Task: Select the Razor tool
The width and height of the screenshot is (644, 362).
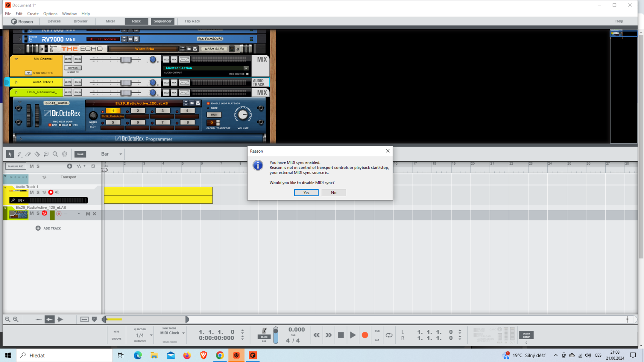Action: 37,154
